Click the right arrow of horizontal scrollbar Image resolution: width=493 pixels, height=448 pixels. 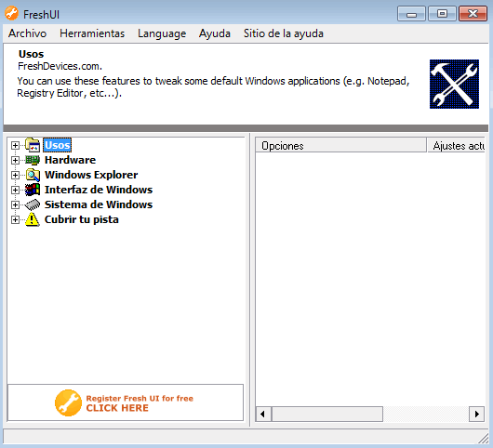point(476,414)
